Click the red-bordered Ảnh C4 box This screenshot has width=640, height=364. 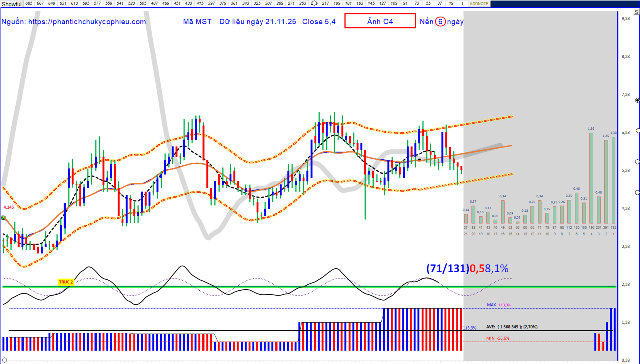[x=380, y=21]
